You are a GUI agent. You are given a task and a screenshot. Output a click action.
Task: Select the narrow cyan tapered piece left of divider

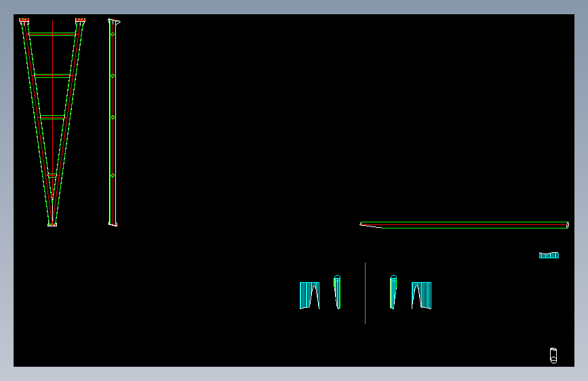337,292
